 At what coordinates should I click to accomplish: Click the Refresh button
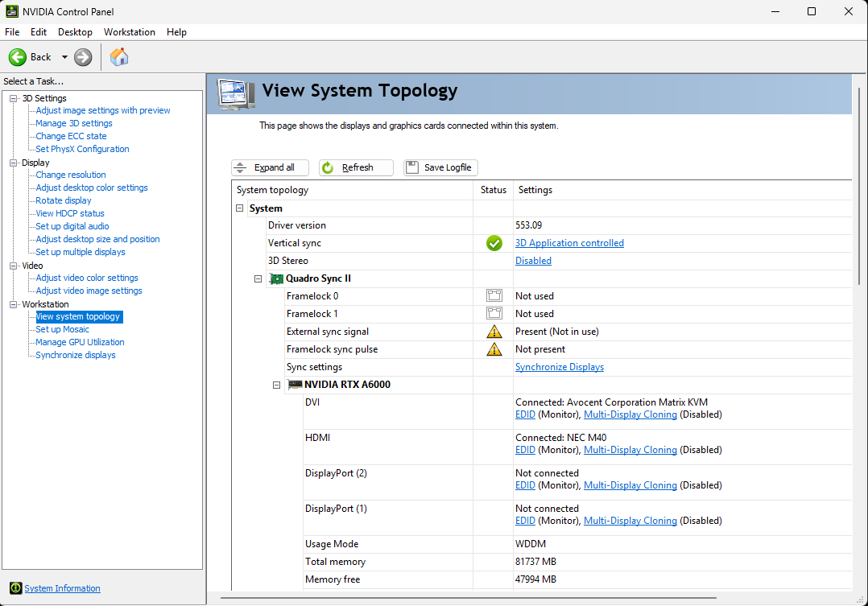pyautogui.click(x=356, y=167)
